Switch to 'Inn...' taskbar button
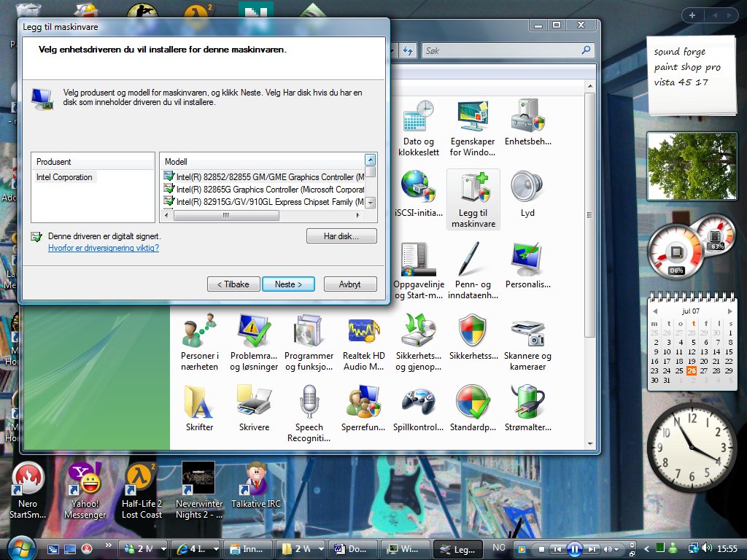 [248, 549]
